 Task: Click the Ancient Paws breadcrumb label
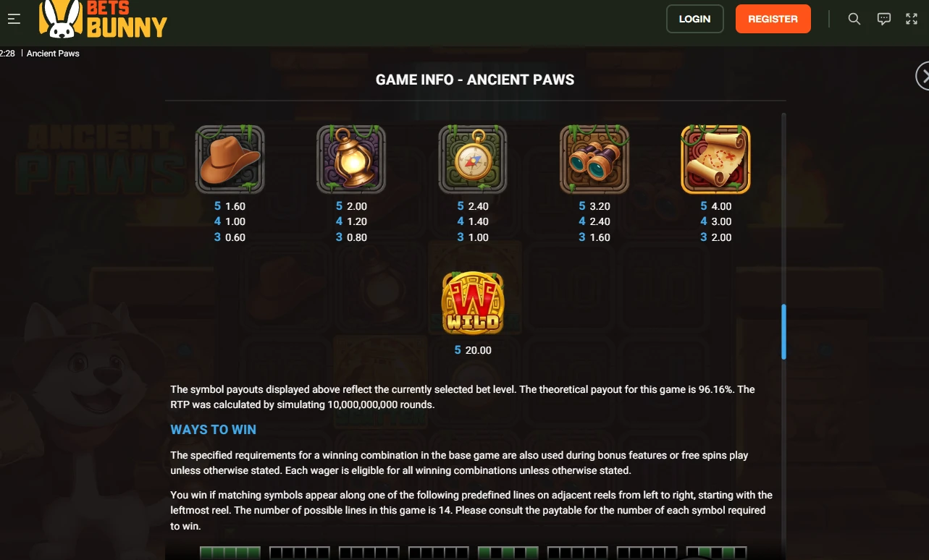click(x=53, y=54)
